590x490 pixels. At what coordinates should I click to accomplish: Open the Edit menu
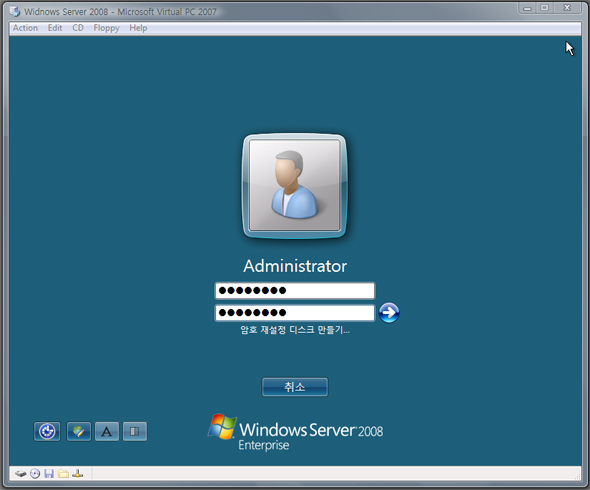tap(55, 28)
